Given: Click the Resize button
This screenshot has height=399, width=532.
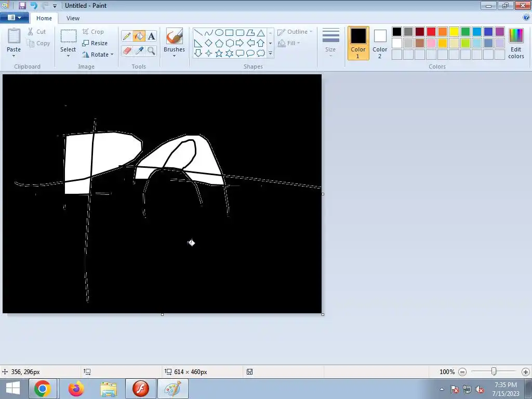Looking at the screenshot, I should click(x=95, y=43).
